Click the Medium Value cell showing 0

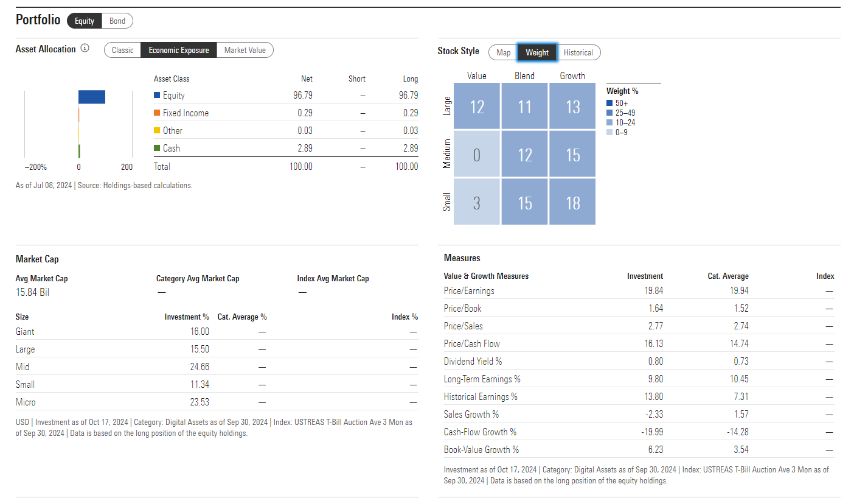[476, 155]
